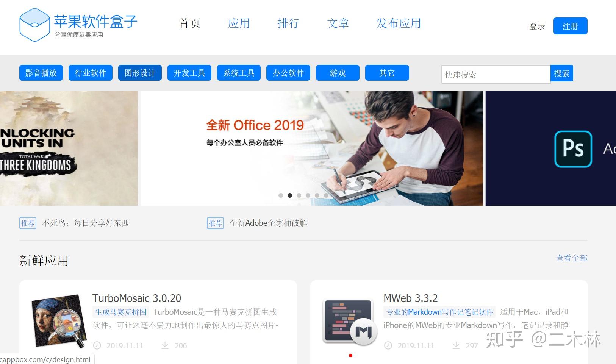This screenshot has height=364, width=616.
Task: Select the 影音播放 category
Action: [41, 73]
